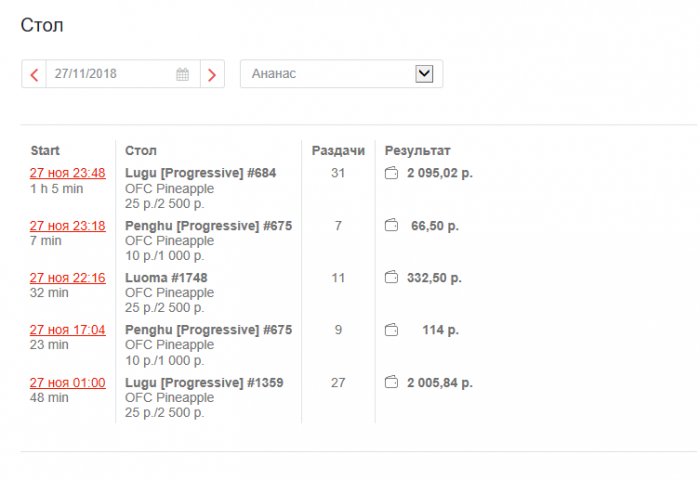Open session link 27 ноя 22:16

67,277
